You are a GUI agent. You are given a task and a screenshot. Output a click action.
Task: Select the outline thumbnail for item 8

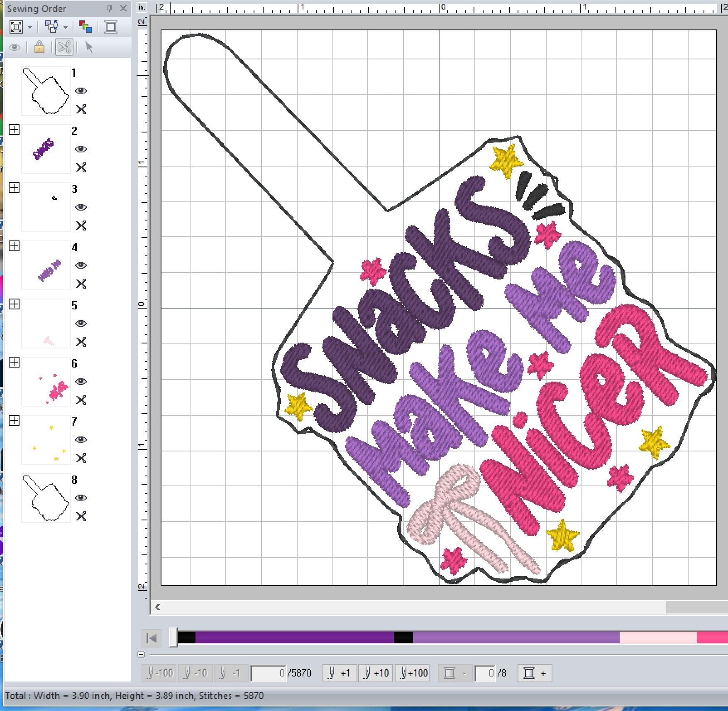click(x=46, y=498)
